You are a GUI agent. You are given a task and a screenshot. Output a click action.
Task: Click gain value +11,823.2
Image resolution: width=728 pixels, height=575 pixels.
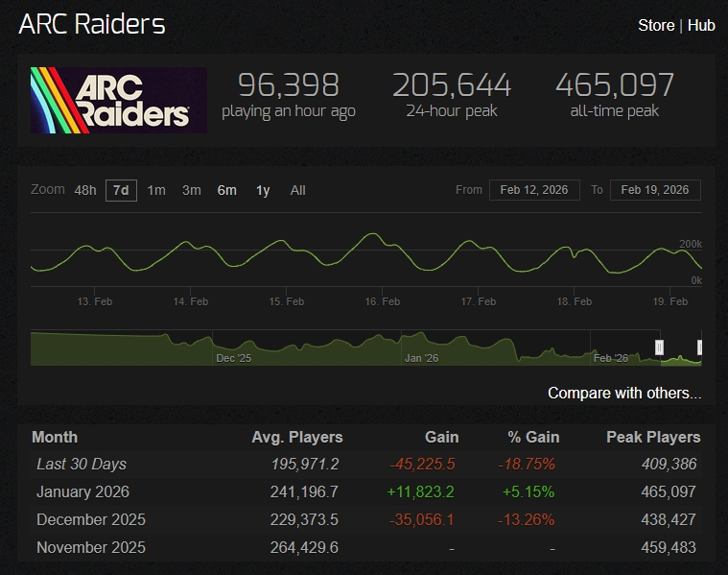pos(421,491)
